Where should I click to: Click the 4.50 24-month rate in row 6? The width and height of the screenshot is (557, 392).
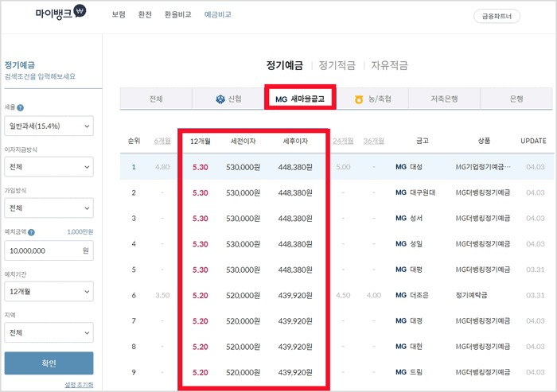343,296
